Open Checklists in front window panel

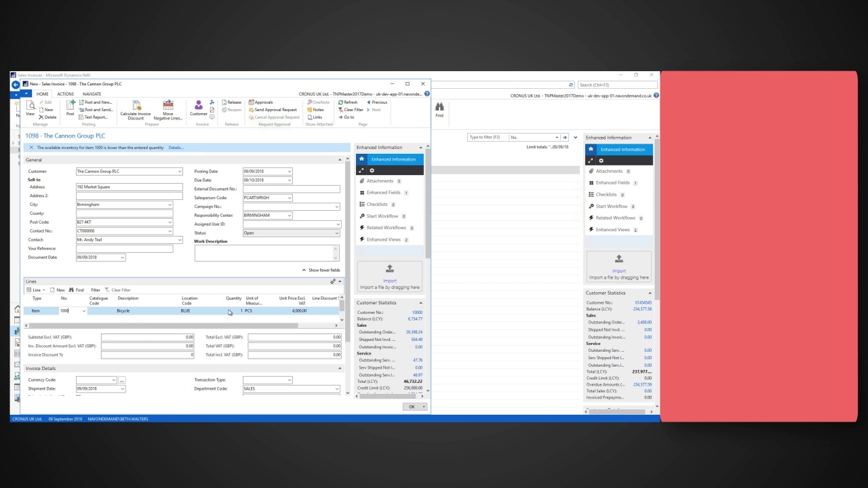tap(377, 204)
